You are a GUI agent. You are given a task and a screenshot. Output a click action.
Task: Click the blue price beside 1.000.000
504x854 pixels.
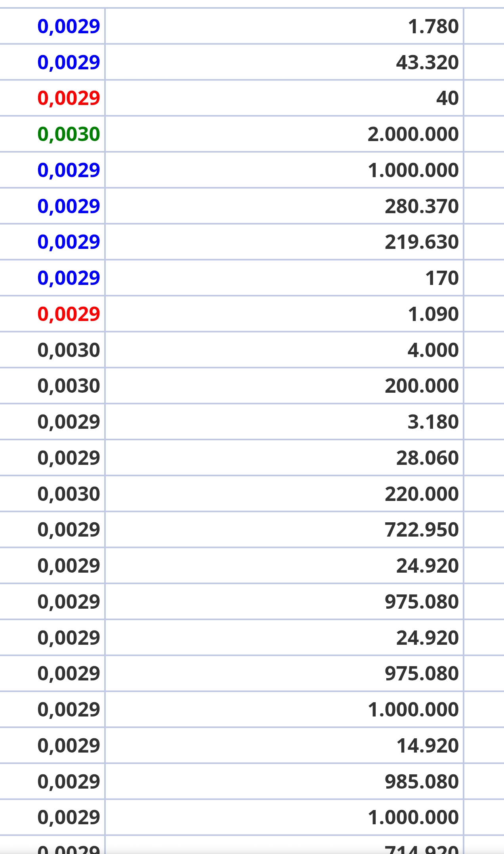pos(69,170)
